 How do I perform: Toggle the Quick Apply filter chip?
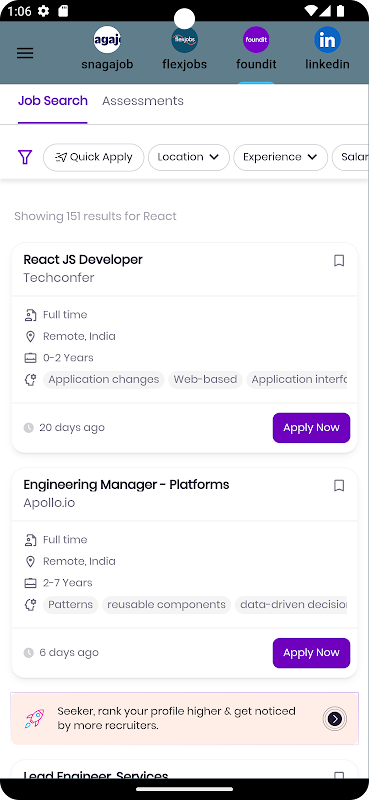coord(93,157)
